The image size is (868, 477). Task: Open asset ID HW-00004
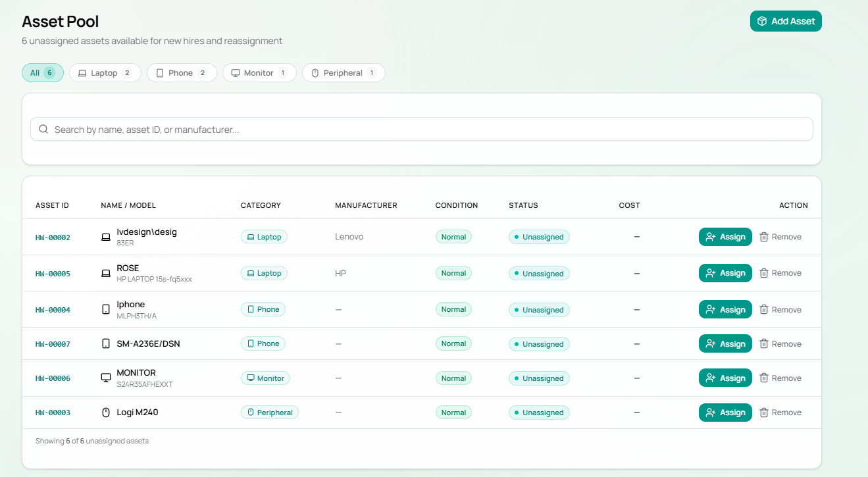pyautogui.click(x=53, y=310)
